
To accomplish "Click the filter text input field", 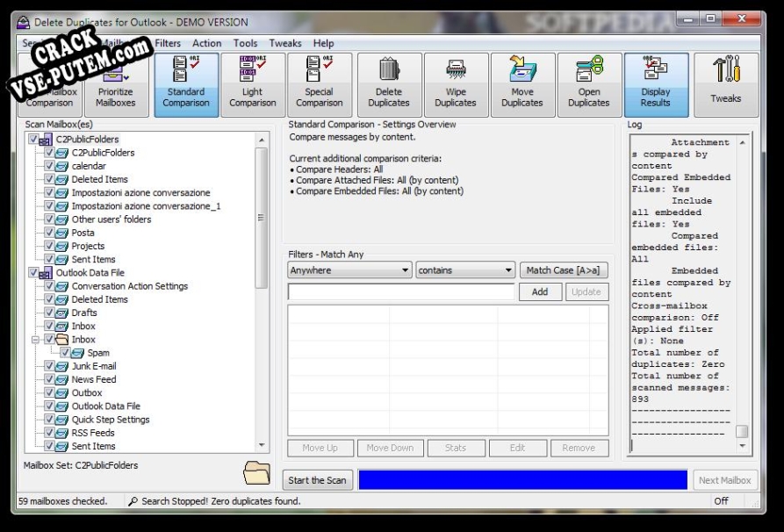I will pyautogui.click(x=401, y=292).
